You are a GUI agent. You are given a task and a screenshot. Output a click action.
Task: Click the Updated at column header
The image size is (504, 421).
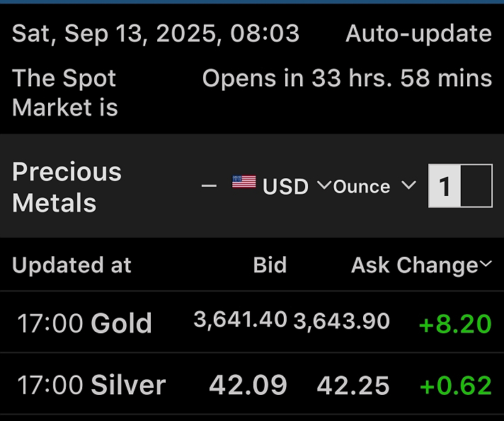tap(72, 265)
